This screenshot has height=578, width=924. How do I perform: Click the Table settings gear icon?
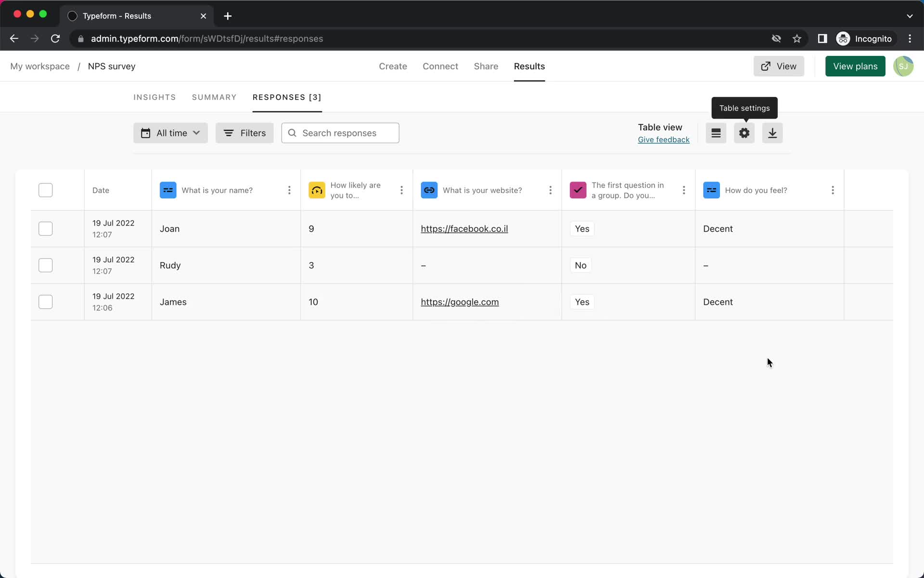(744, 132)
